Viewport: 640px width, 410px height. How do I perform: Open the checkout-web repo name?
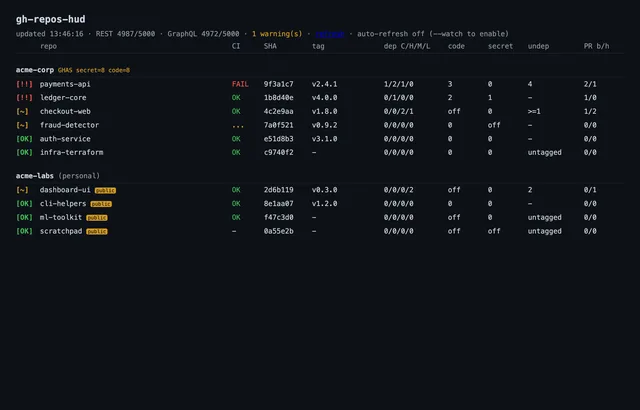tap(65, 111)
